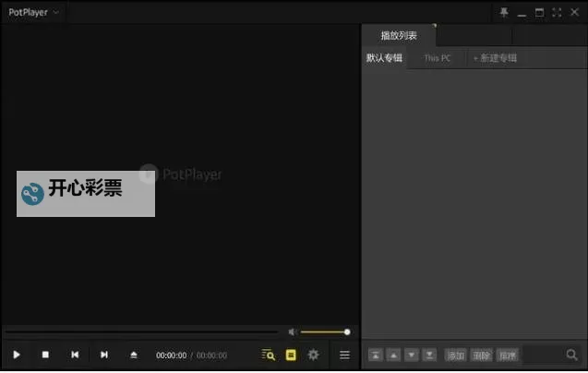Close the PotPlayer window
Viewport: 588px width, 373px height.
(x=574, y=12)
